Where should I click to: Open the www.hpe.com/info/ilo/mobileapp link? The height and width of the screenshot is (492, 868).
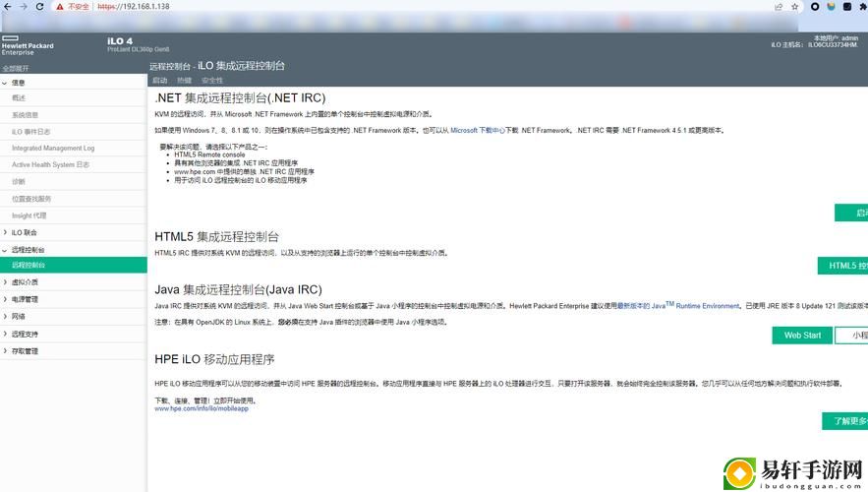202,408
